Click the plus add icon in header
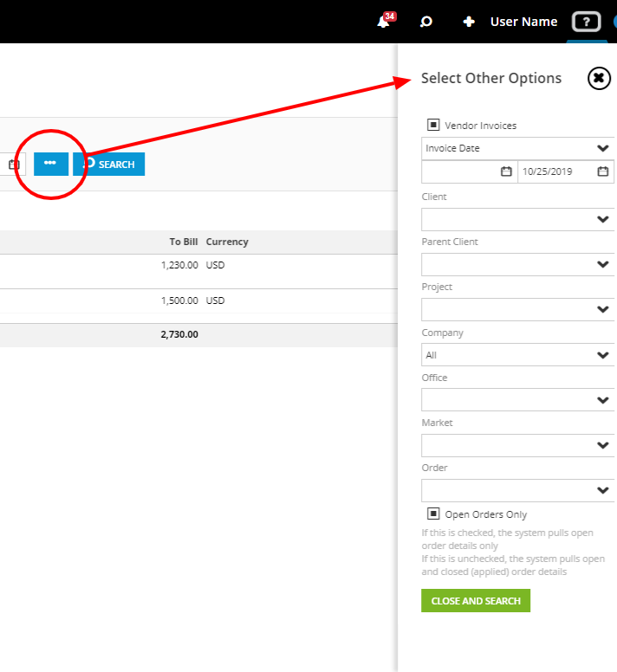This screenshot has width=617, height=672. coord(469,22)
